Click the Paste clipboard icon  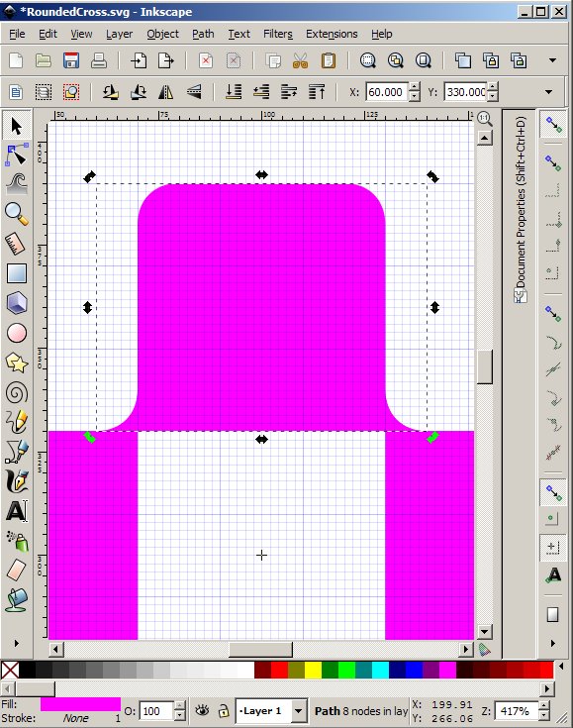pos(329,60)
